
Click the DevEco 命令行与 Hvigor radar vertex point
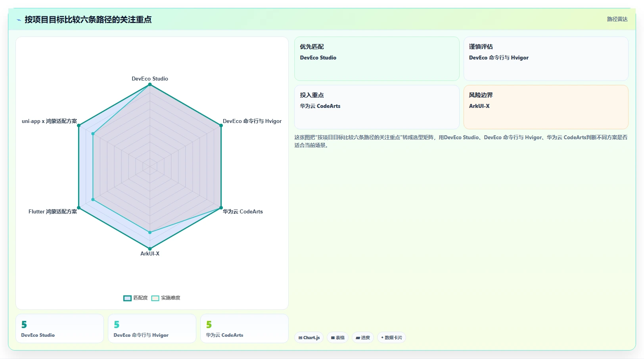[221, 125]
